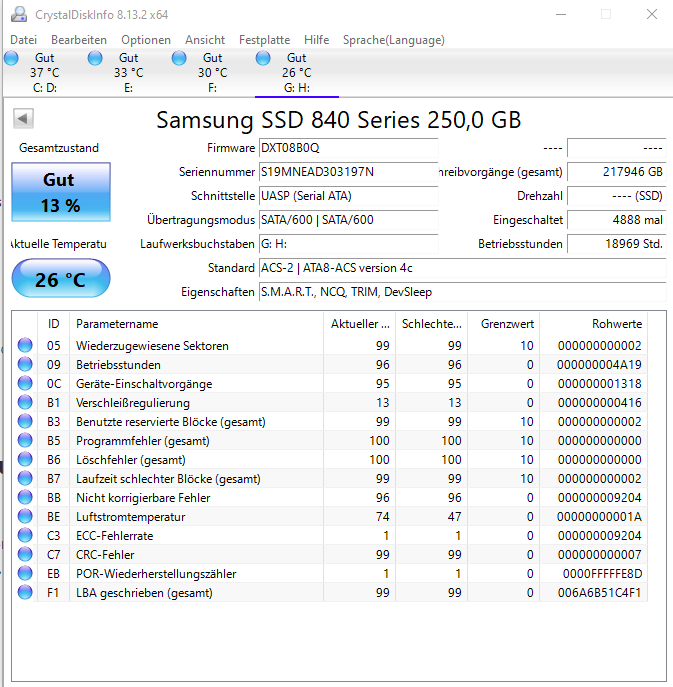Image resolution: width=673 pixels, height=687 pixels.
Task: Select the Verschleißregulierung parameter name
Action: pyautogui.click(x=133, y=403)
